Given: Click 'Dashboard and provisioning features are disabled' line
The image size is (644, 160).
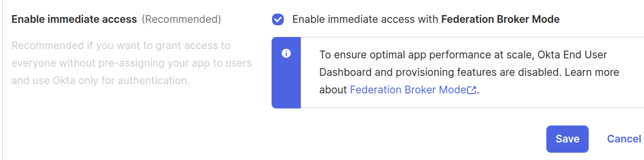Looking at the screenshot, I should point(440,72).
